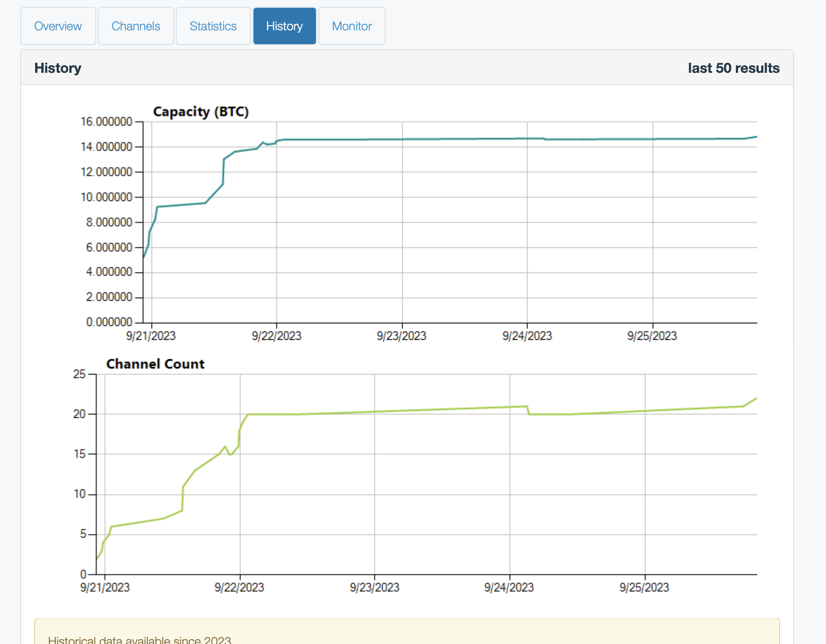Click the 10.000000 capacity axis label
Image resolution: width=826 pixels, height=644 pixels.
pos(107,197)
